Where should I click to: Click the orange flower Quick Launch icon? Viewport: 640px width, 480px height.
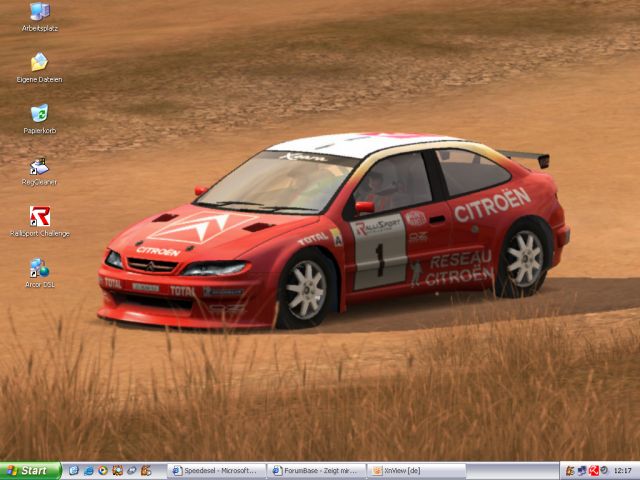[x=117, y=471]
